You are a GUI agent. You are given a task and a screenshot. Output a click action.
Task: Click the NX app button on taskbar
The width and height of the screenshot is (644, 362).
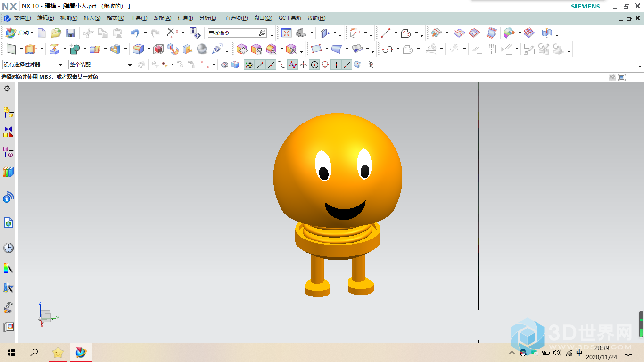[x=81, y=353]
